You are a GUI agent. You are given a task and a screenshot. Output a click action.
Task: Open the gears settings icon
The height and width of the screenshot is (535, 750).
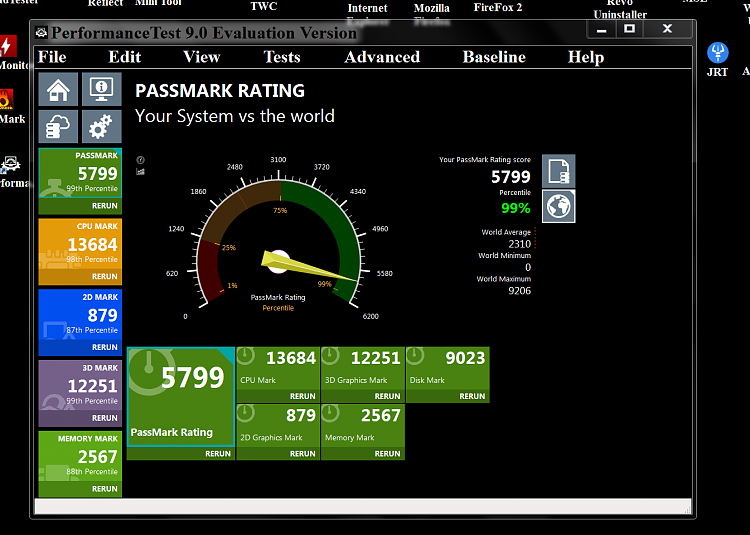tap(101, 126)
